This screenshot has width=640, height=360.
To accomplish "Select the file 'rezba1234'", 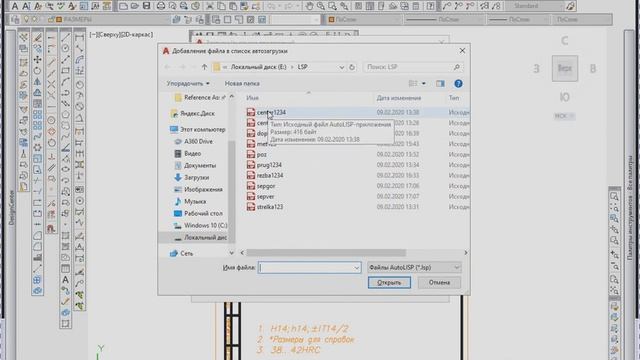I will tap(270, 176).
